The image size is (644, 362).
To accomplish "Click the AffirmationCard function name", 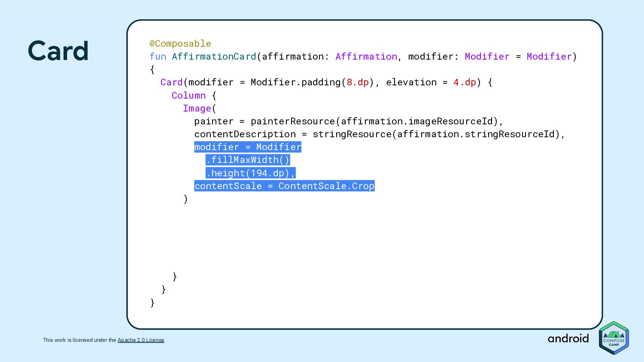I will (214, 57).
